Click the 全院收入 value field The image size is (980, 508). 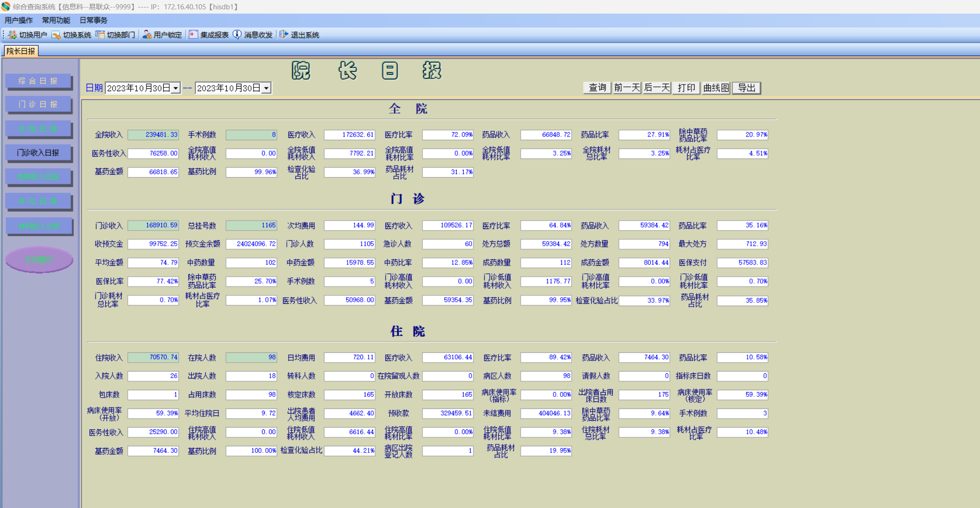point(153,135)
